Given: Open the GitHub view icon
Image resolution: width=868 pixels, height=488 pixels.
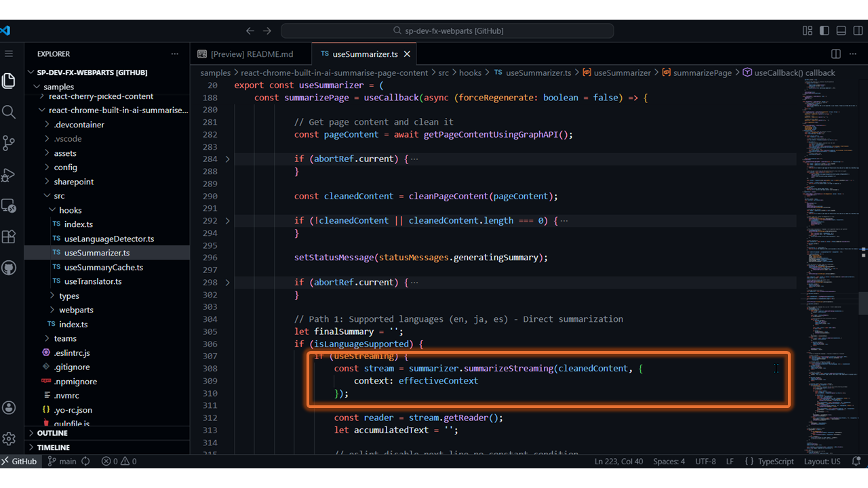Looking at the screenshot, I should pyautogui.click(x=9, y=268).
